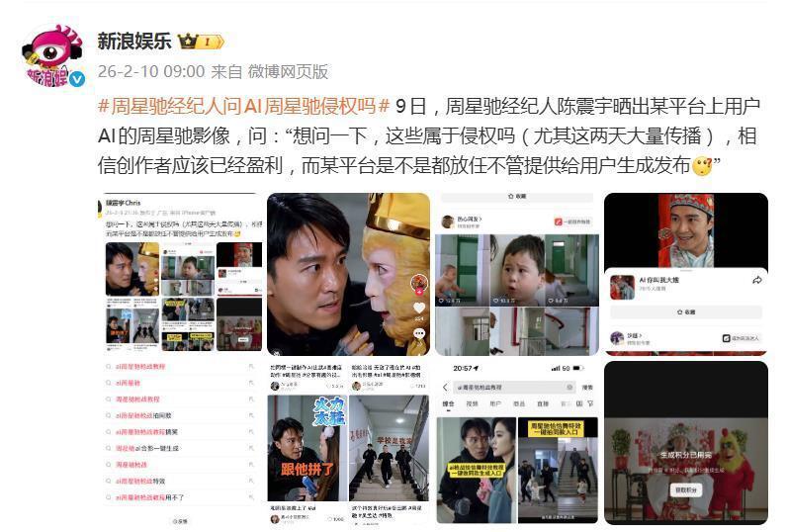Open the Chris Weibo post screenshot thumbnail
This screenshot has width=788, height=532.
coord(179,274)
